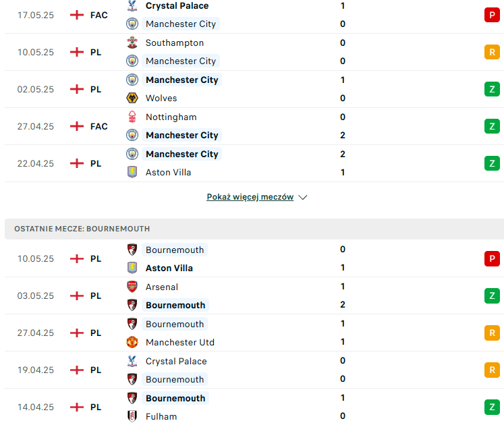Click the Nottingham Forest crest icon
Screen dimensions: 504x423
(132, 117)
